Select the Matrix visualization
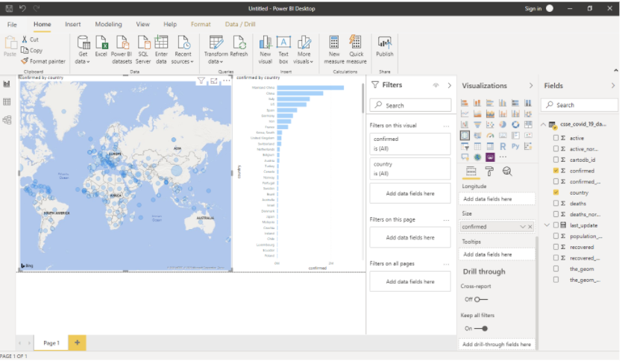This screenshot has width=622, height=364. click(490, 146)
